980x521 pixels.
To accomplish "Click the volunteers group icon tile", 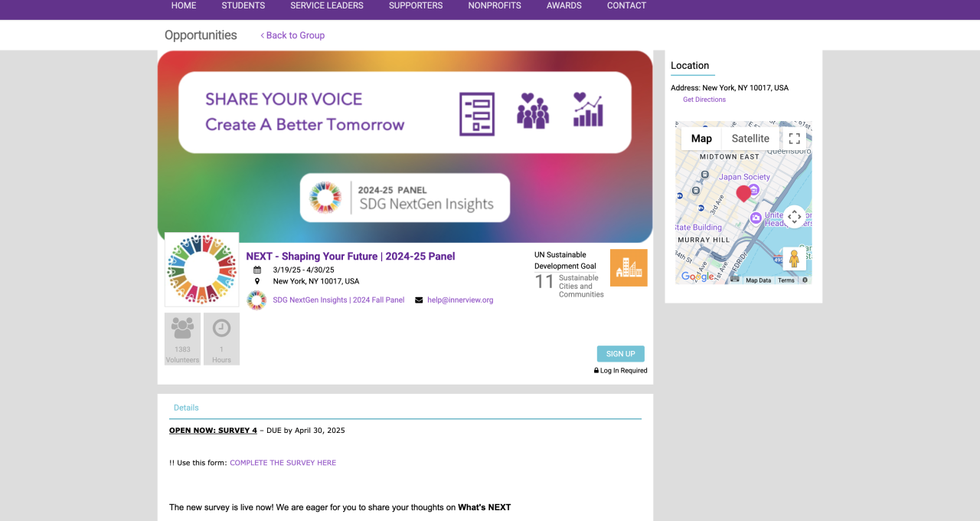I will click(182, 339).
